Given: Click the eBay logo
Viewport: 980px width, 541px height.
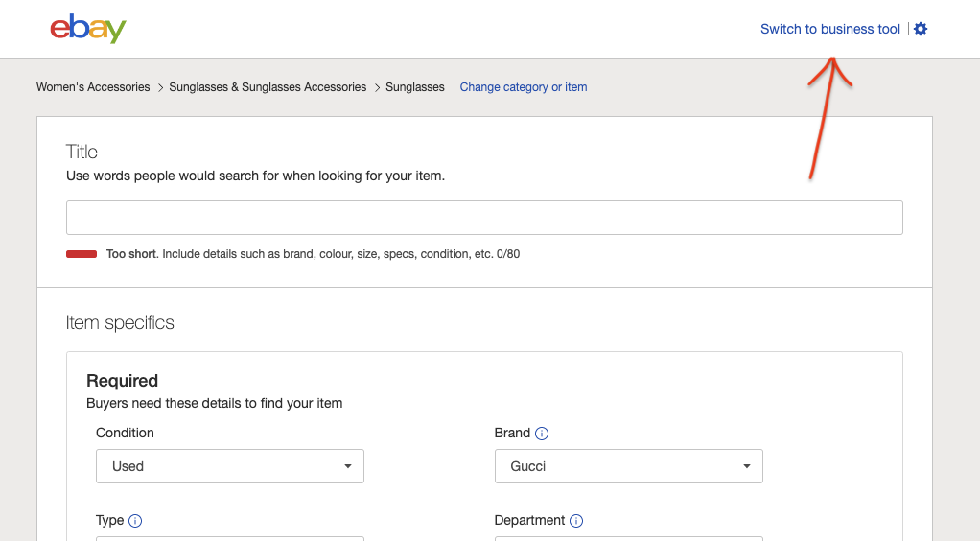Looking at the screenshot, I should point(88,29).
